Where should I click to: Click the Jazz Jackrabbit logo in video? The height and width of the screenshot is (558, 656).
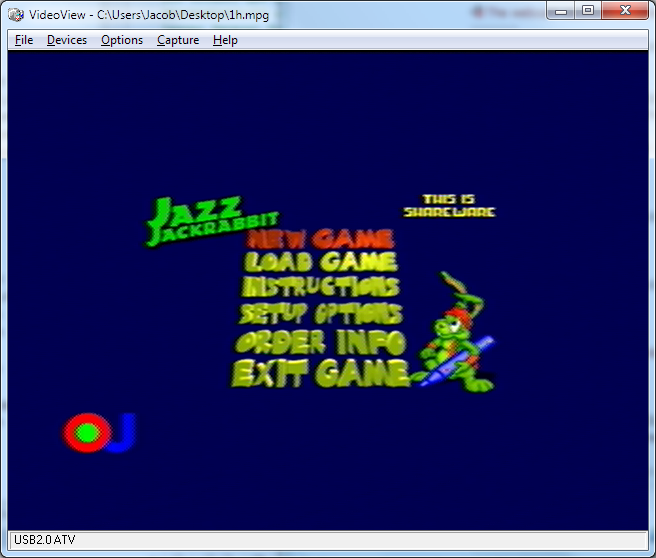(211, 221)
